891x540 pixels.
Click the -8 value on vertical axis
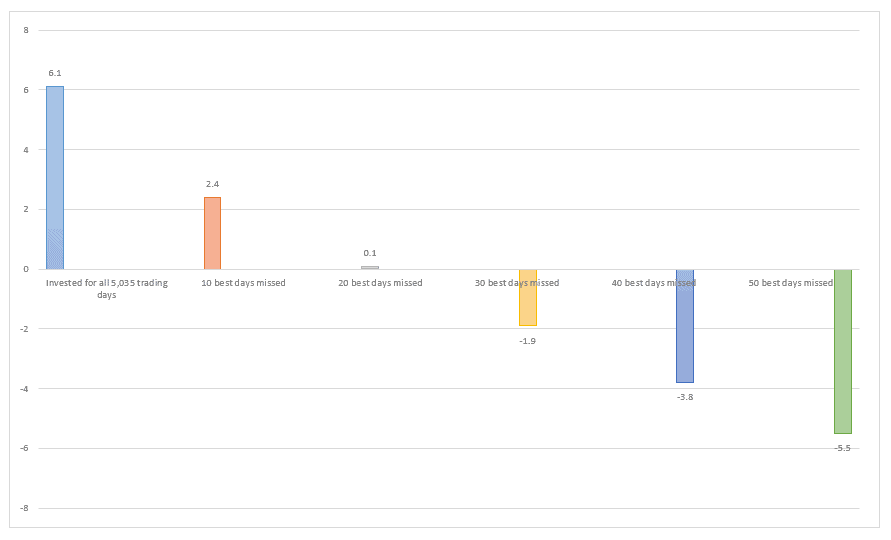26,508
